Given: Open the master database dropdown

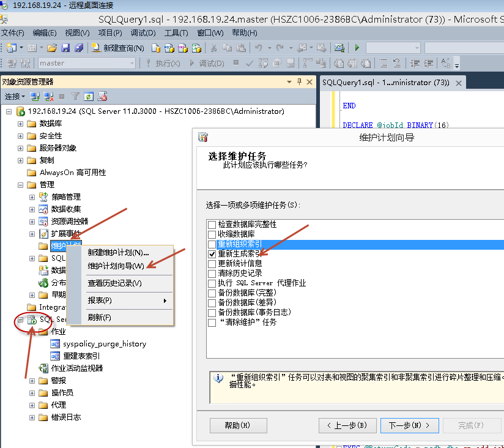Looking at the screenshot, I should [132, 63].
